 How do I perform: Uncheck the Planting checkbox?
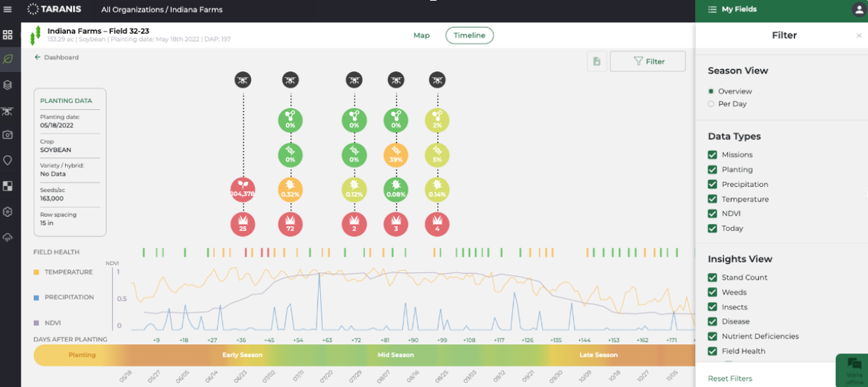(x=712, y=169)
